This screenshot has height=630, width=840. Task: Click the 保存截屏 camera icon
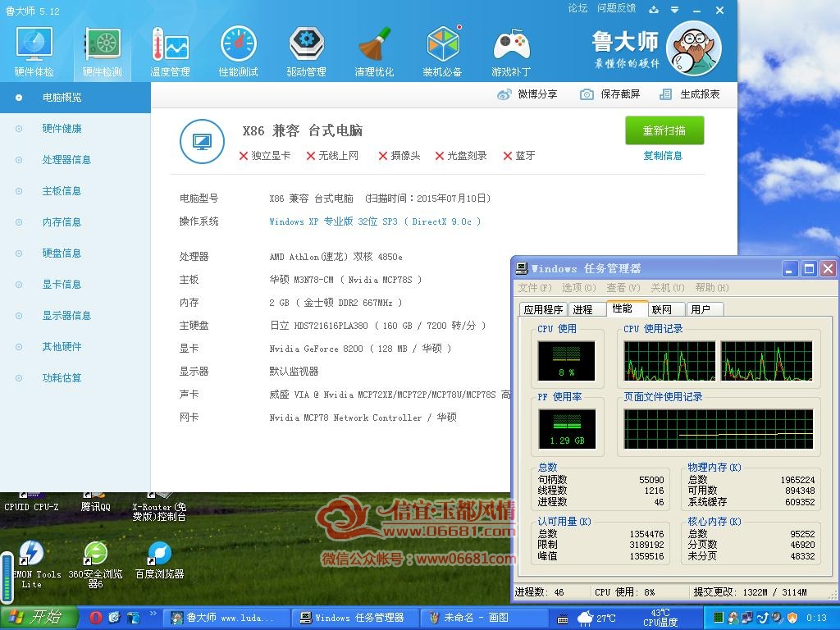[x=587, y=95]
